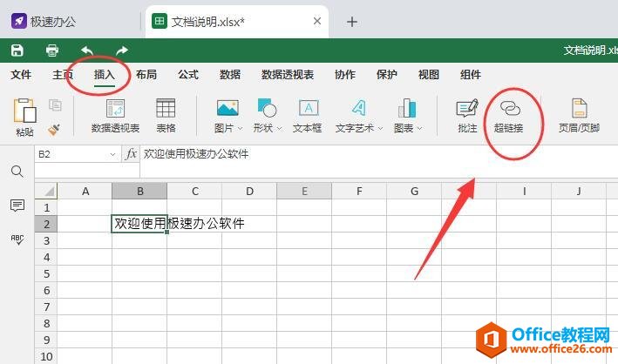Image resolution: width=618 pixels, height=364 pixels.
Task: Select cell B2 with welcome text
Action: pyautogui.click(x=139, y=224)
